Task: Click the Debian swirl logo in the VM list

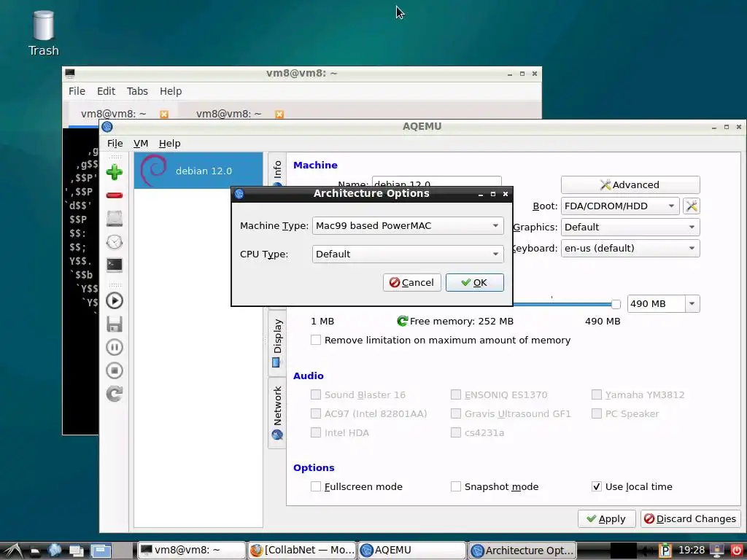Action: click(154, 171)
